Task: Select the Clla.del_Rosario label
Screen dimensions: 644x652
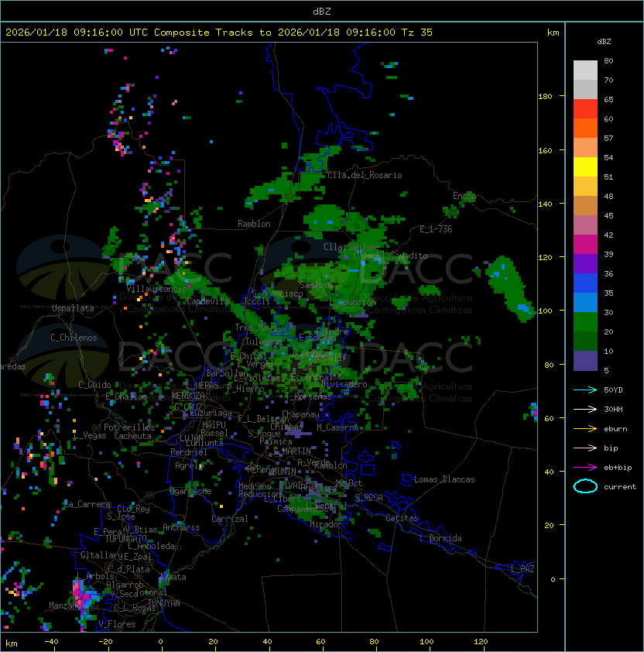Action: tap(365, 175)
